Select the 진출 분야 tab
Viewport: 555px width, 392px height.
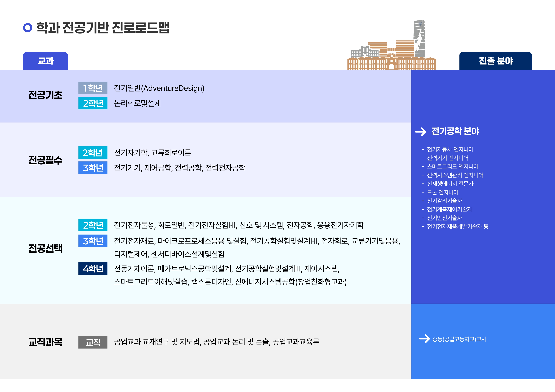496,61
